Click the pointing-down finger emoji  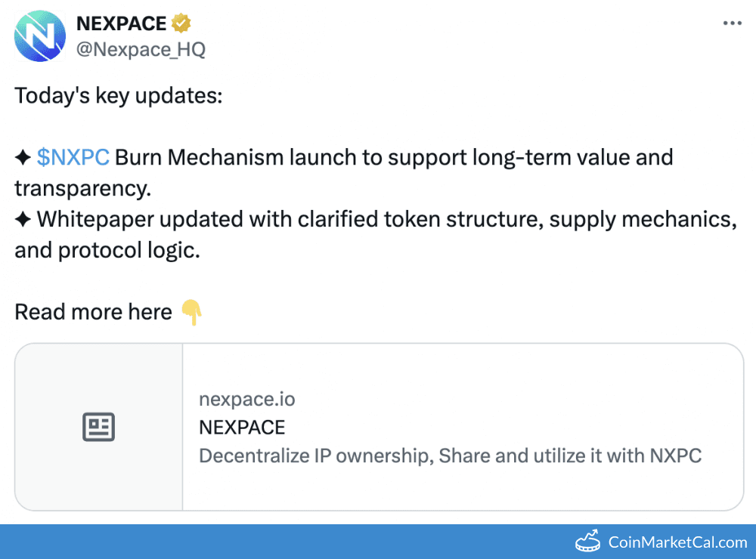(x=193, y=311)
